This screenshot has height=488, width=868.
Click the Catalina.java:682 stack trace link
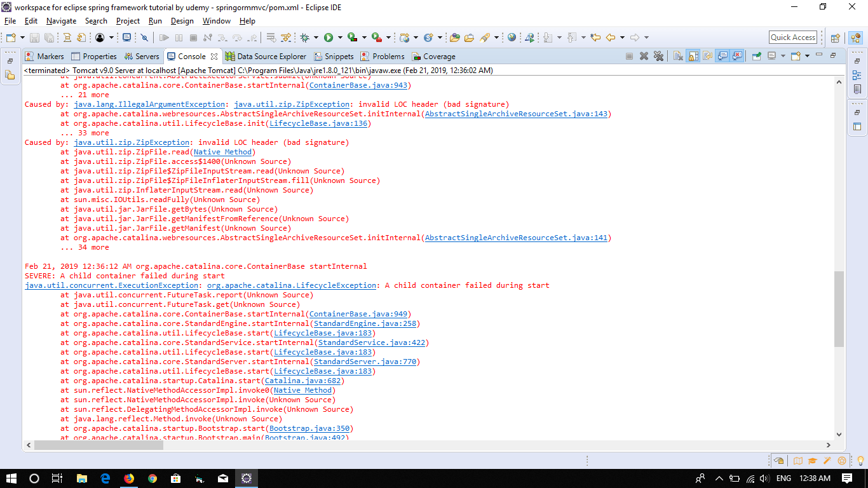(304, 381)
